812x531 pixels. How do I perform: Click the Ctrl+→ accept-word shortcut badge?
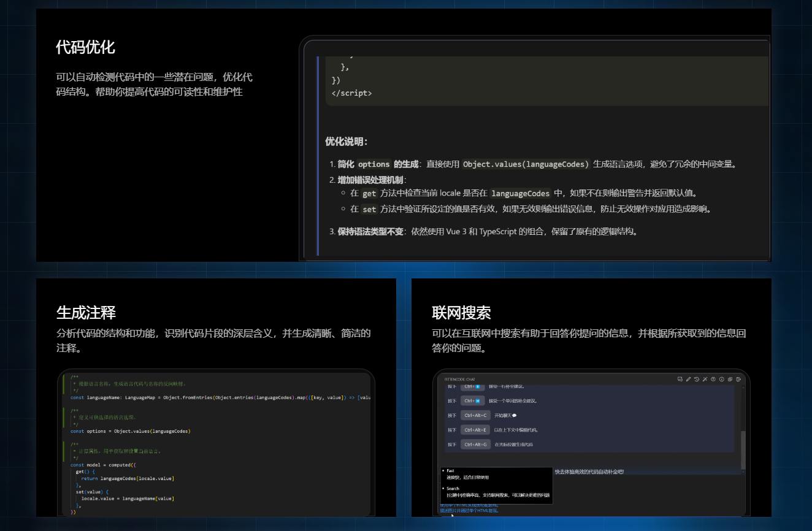(472, 401)
